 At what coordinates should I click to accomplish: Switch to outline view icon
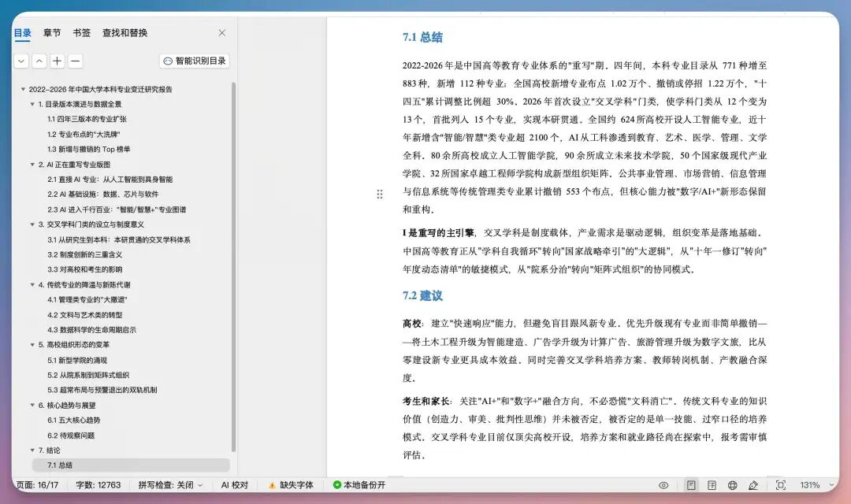pos(712,485)
